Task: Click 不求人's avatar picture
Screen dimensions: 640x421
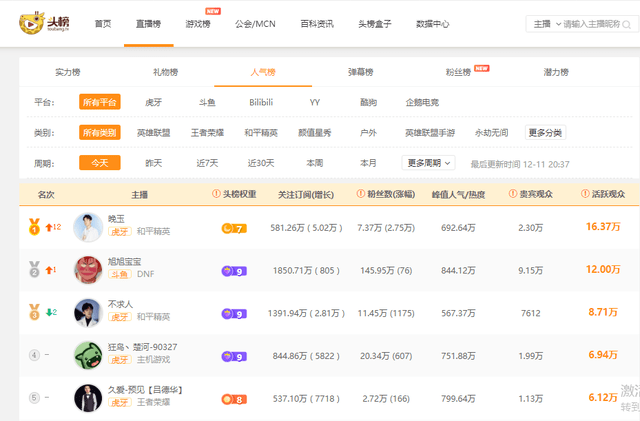Action: [x=89, y=312]
